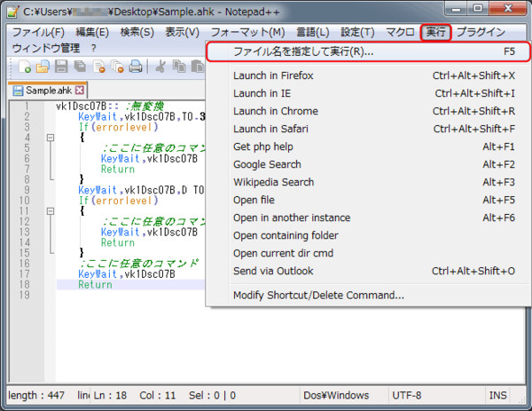Screen dimensions: 532x411
Task: Choose Wikipedia Search entry
Action: click(x=369, y=182)
